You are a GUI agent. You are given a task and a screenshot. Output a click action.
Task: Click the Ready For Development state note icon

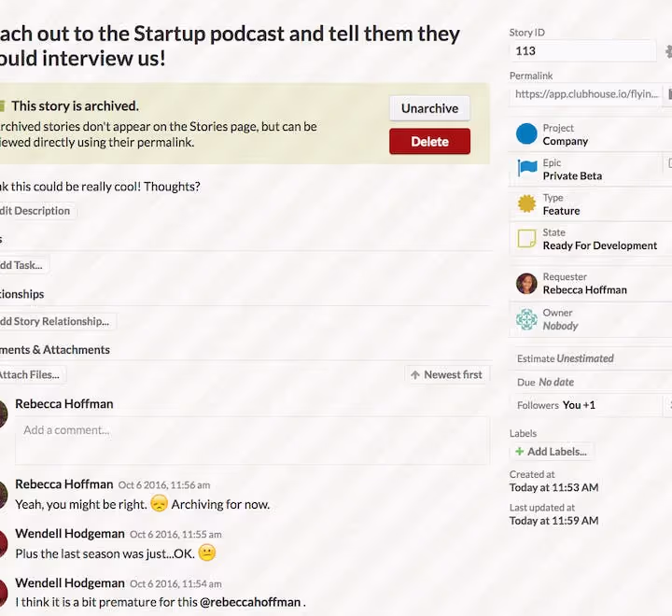tap(526, 239)
